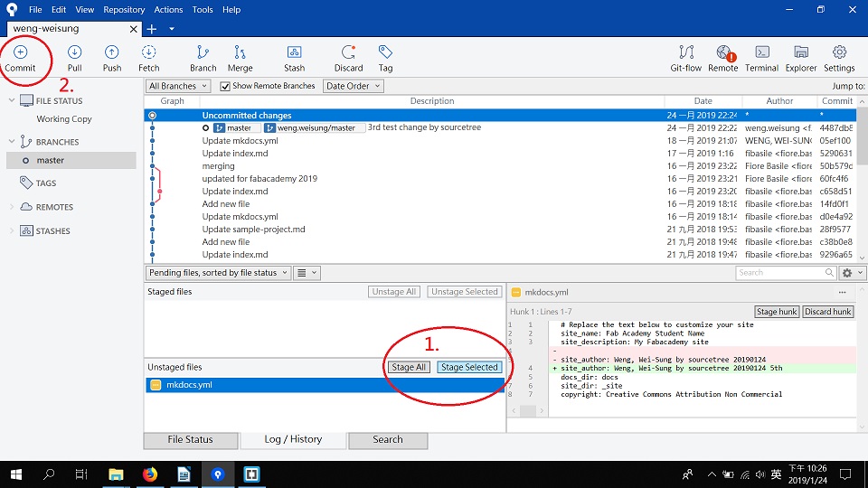Screen dimensions: 868x488
Task: Open the Edit menu
Action: (x=59, y=9)
